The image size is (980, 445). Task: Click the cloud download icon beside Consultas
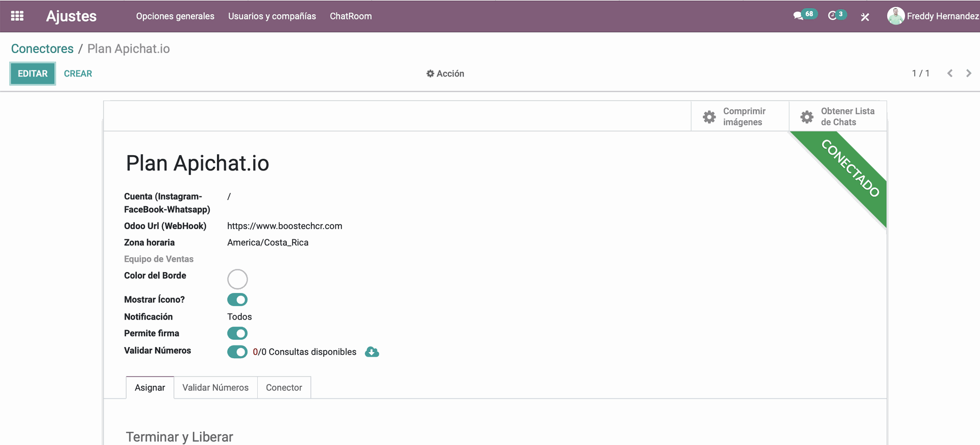(372, 352)
